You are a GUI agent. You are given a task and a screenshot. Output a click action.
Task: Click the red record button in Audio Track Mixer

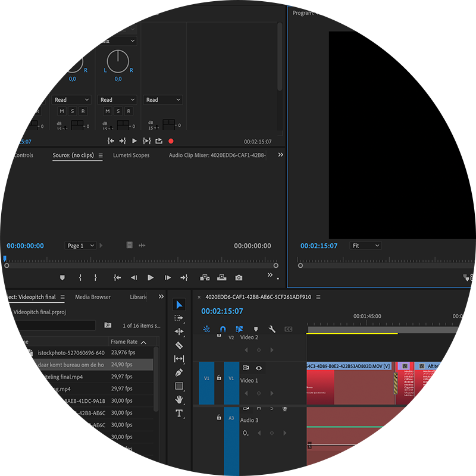coord(171,141)
